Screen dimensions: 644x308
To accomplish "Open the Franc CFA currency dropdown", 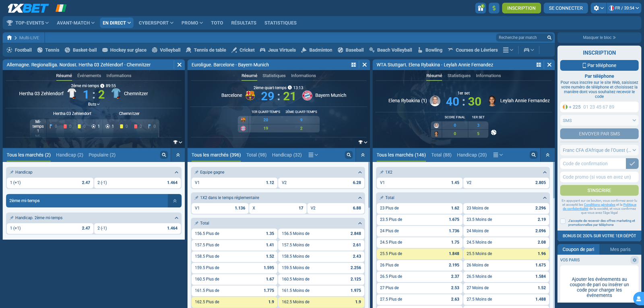I will pyautogui.click(x=599, y=150).
